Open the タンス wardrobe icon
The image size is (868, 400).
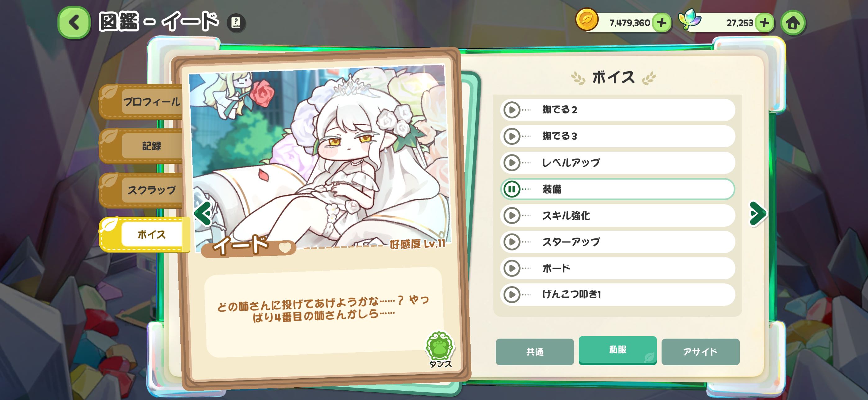point(440,349)
